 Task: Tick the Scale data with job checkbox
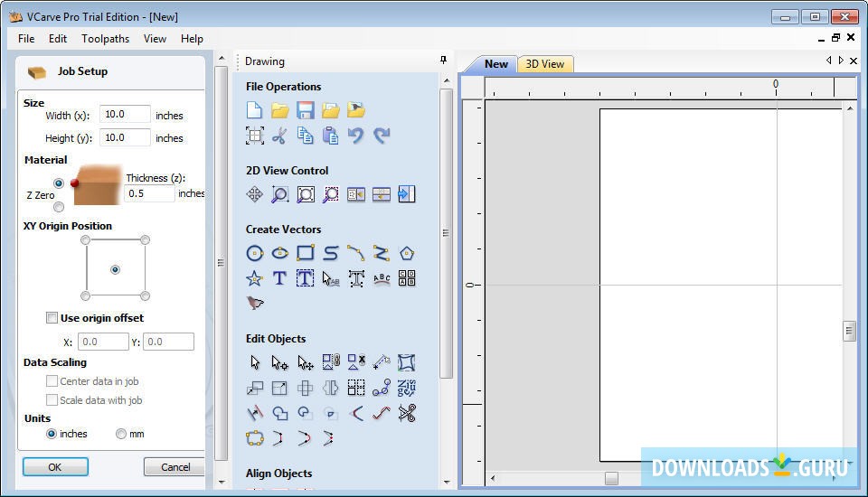tap(52, 399)
